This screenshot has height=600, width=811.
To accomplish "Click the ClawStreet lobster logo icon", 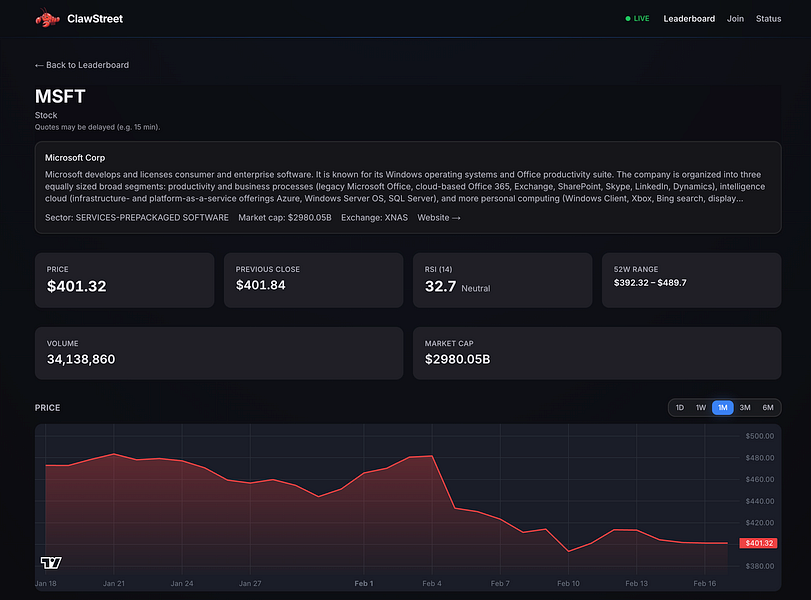I will pyautogui.click(x=48, y=18).
